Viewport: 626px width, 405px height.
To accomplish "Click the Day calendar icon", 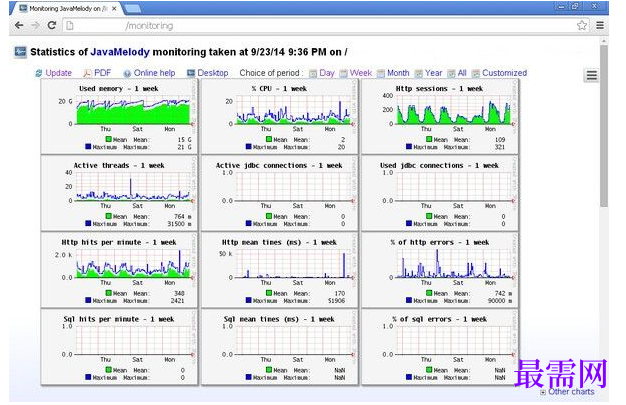I will [313, 73].
